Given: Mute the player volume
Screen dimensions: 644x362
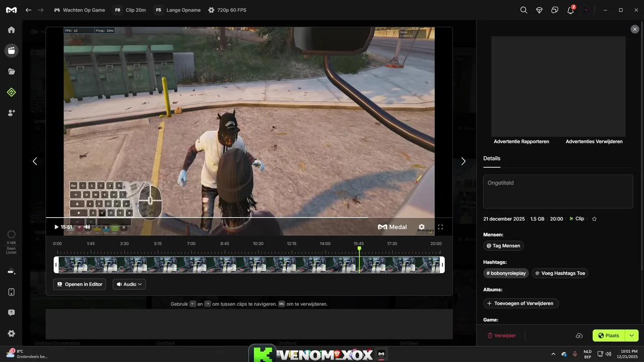Looking at the screenshot, I should tap(87, 227).
